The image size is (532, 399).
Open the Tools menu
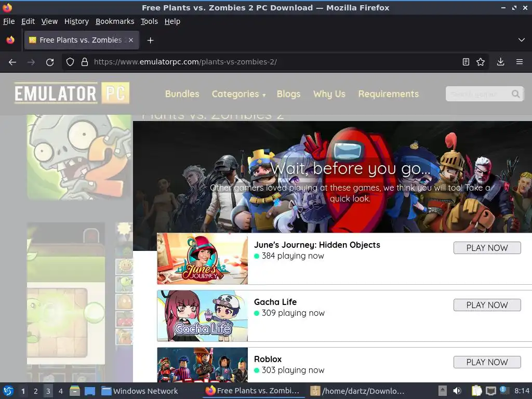pos(149,21)
